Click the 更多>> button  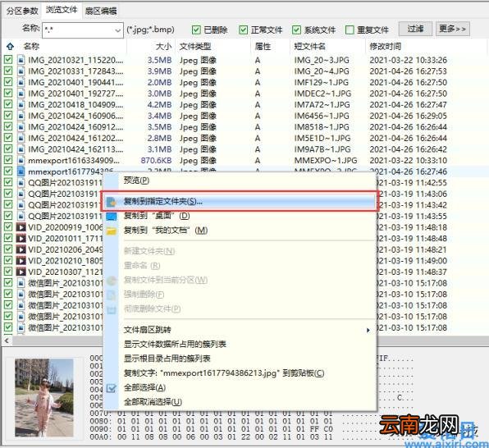pos(453,29)
